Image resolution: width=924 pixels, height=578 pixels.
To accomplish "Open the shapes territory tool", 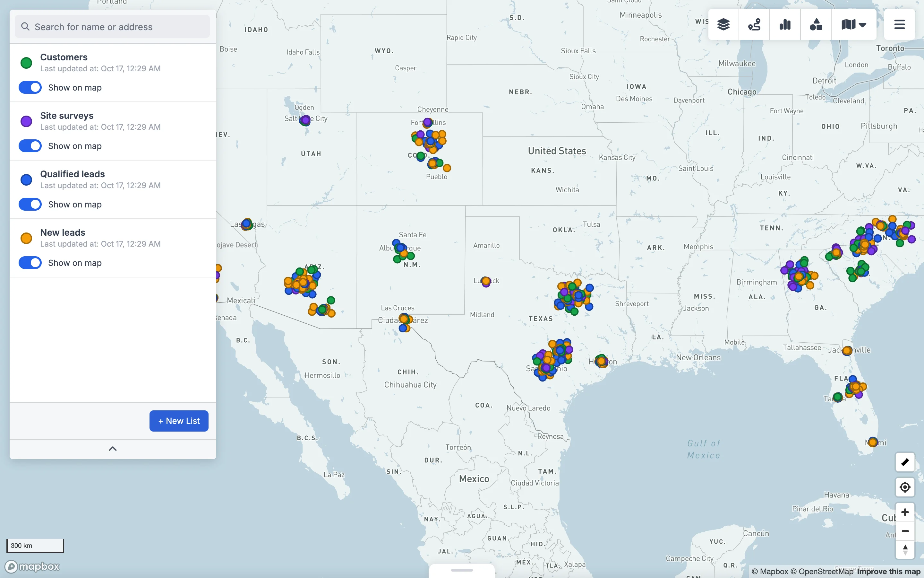I will 816,24.
